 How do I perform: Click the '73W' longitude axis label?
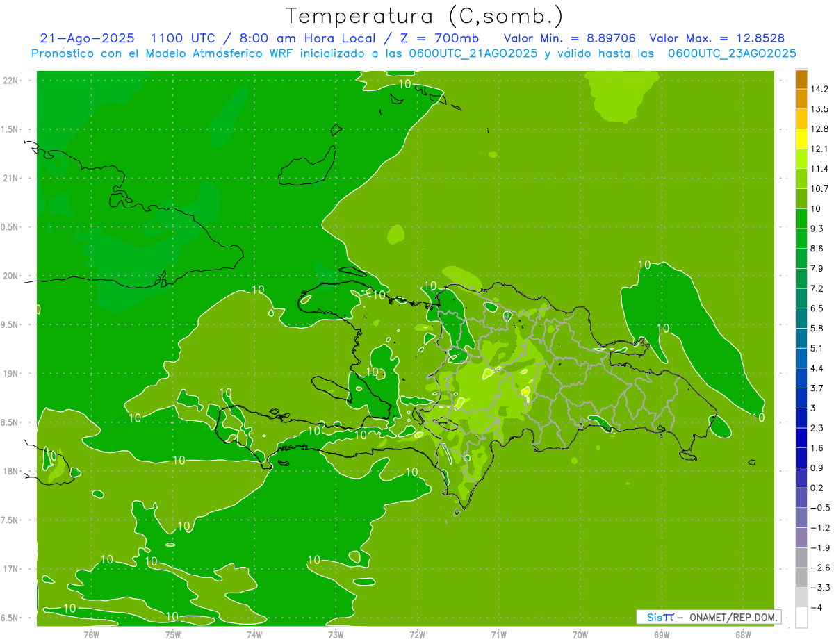point(336,635)
